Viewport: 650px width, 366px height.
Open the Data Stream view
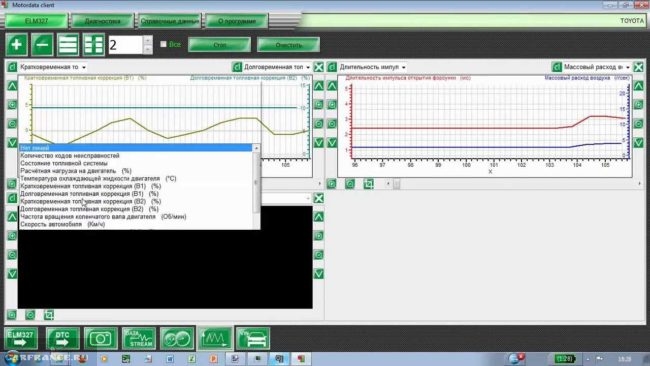(x=139, y=339)
